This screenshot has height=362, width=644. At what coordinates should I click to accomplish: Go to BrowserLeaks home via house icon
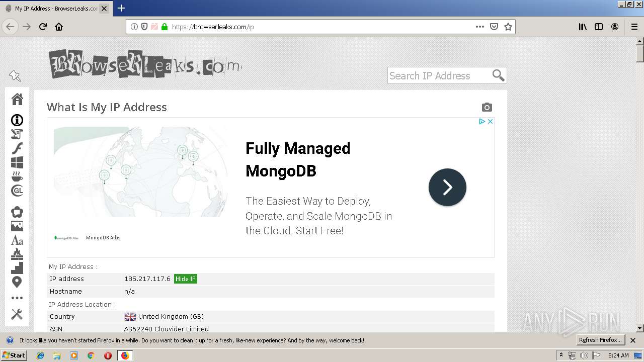coord(17,99)
